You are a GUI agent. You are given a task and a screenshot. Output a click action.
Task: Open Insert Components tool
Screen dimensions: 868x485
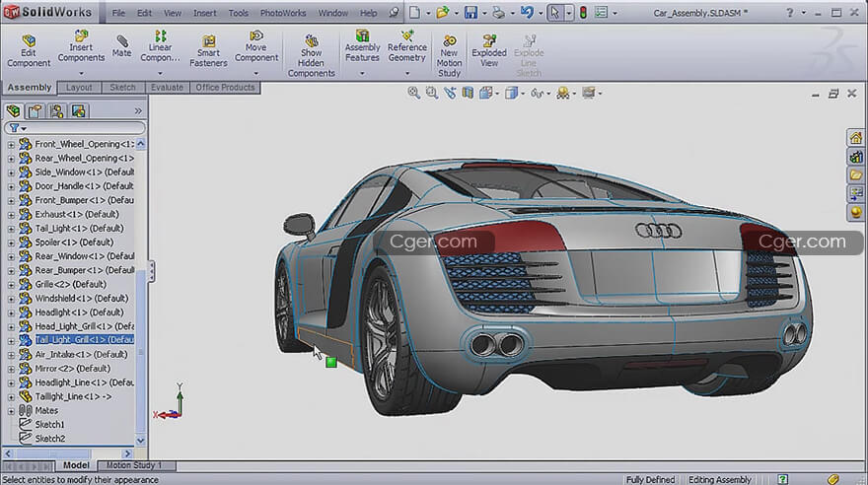pos(81,45)
